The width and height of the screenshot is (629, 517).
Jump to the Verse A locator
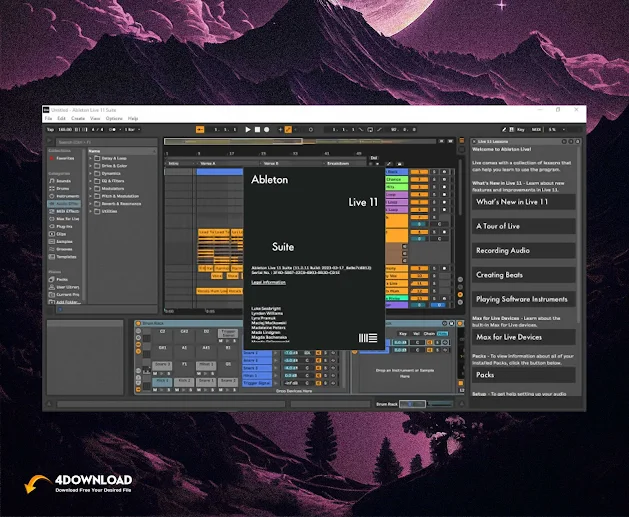[208, 164]
